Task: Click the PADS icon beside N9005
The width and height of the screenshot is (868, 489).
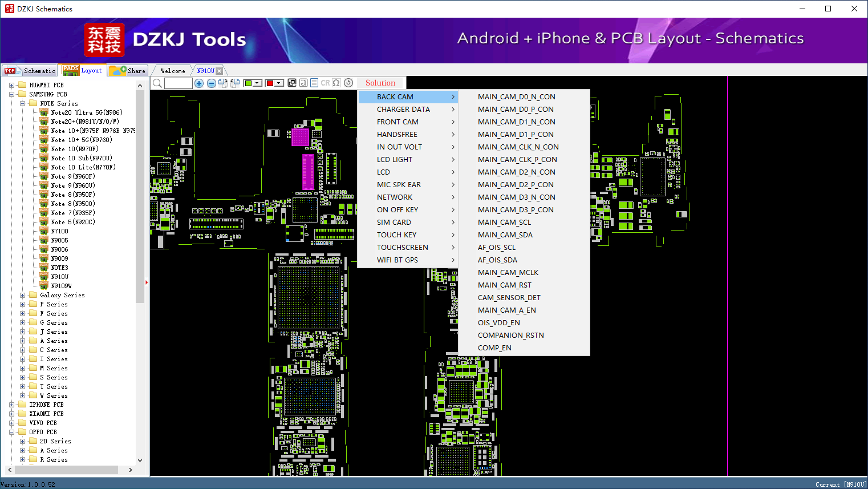Action: coord(44,240)
